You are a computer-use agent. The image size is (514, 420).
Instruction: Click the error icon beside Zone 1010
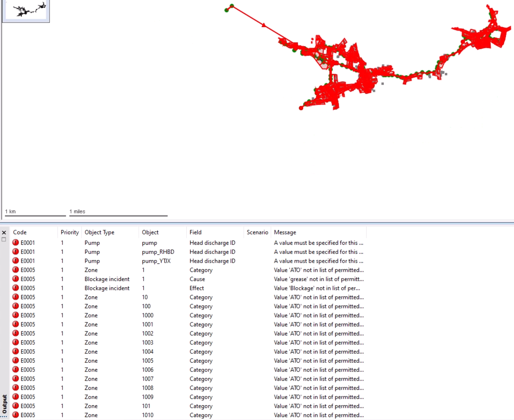(x=16, y=415)
